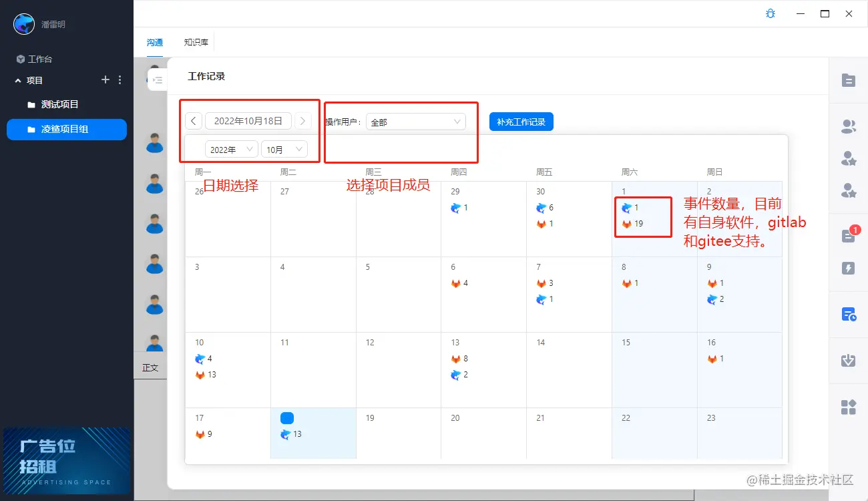
Task: Click shark icon with 6 on day 30
Action: [541, 208]
